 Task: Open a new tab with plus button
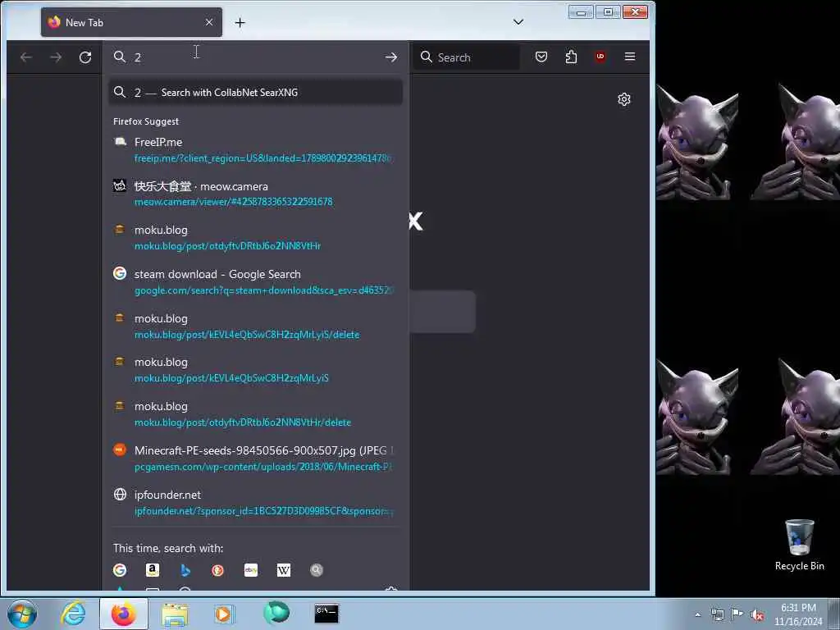coord(240,22)
